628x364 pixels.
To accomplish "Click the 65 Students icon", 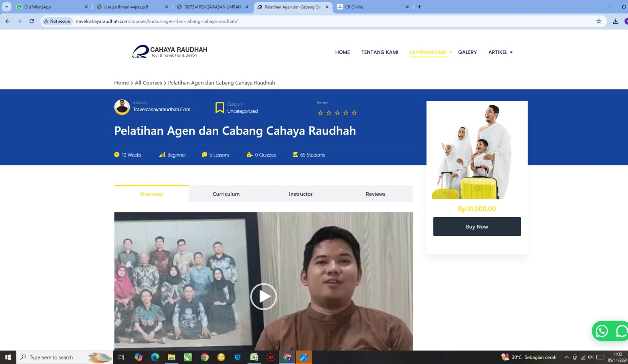I will click(295, 154).
